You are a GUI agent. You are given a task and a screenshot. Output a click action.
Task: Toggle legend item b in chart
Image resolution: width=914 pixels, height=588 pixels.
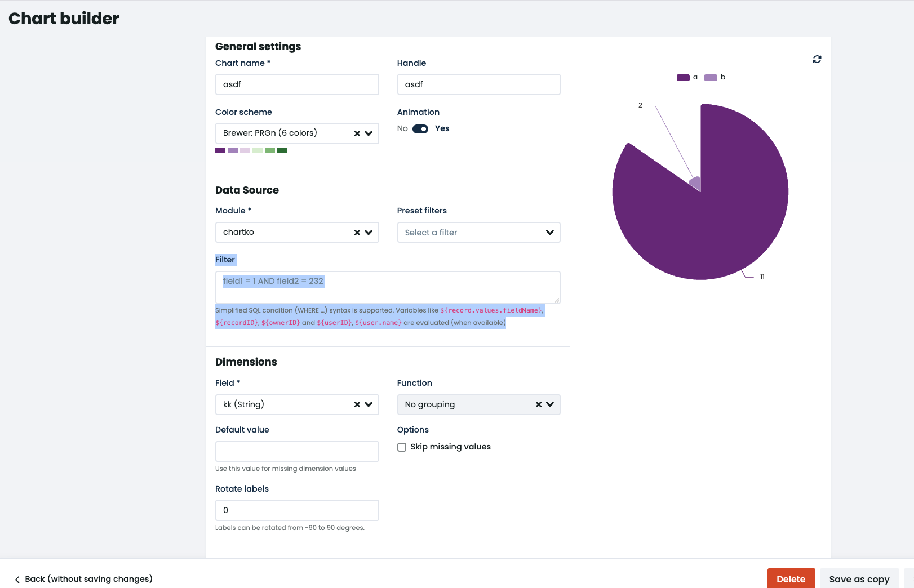(715, 77)
